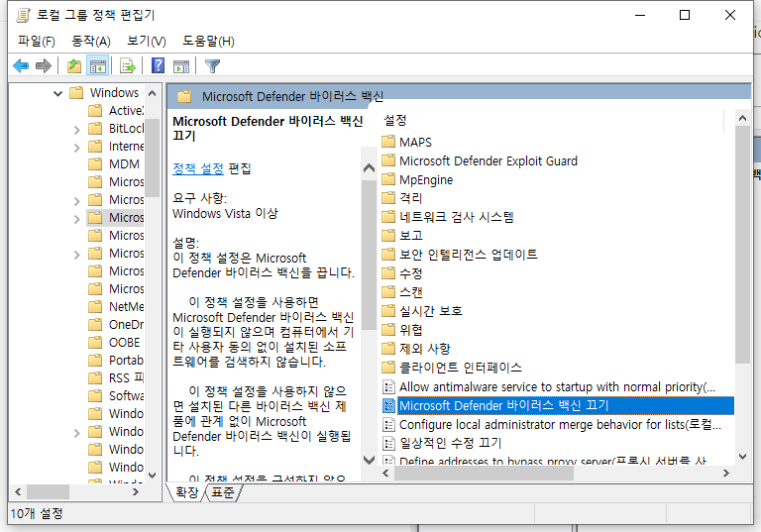Open the 위협 folder
Screen dimensions: 761x532
402,330
